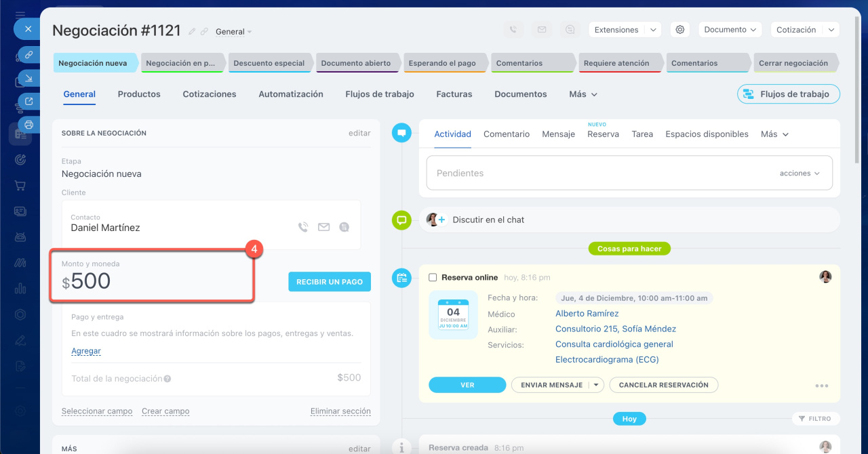Click the $500 amount field
868x454 pixels.
91,281
